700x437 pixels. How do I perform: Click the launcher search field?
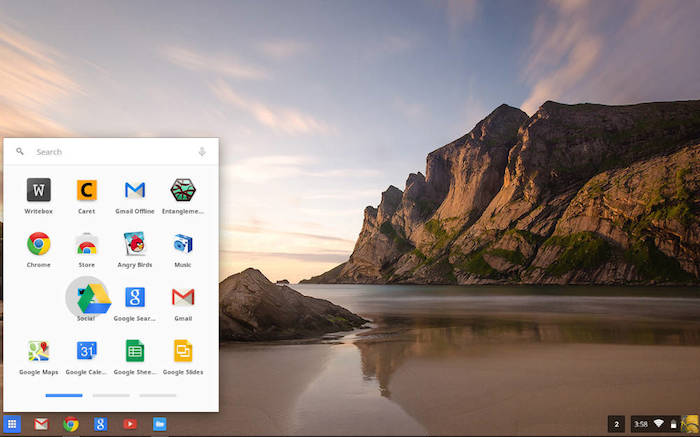110,152
